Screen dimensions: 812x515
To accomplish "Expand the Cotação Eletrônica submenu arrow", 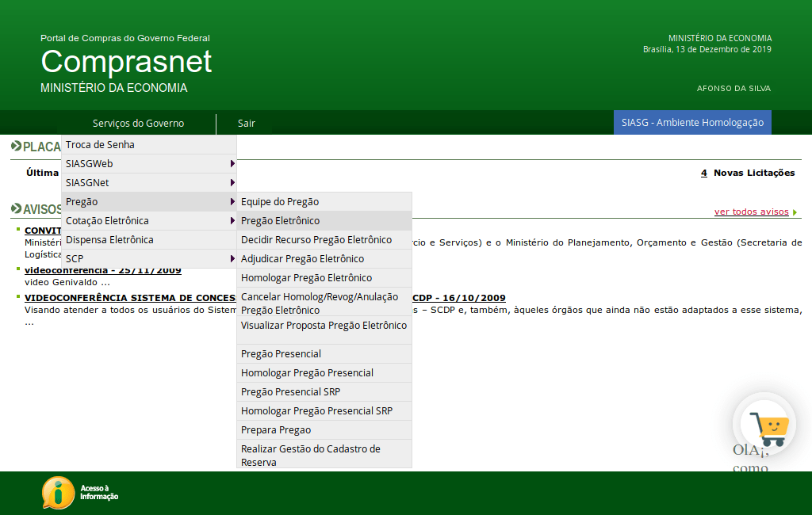I will click(232, 220).
